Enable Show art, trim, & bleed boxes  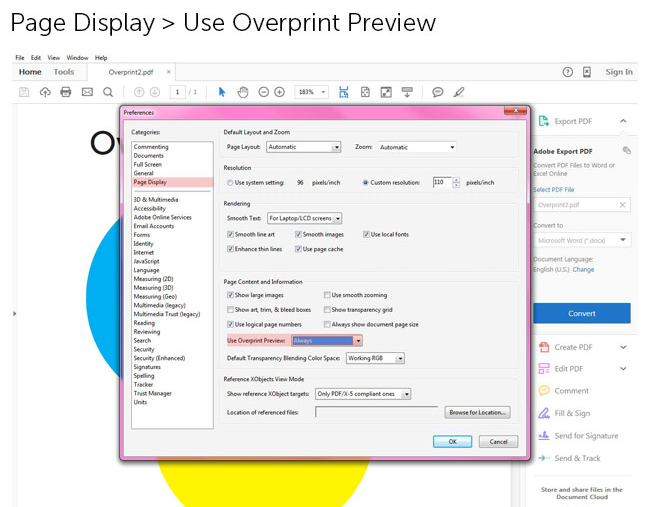click(x=230, y=310)
